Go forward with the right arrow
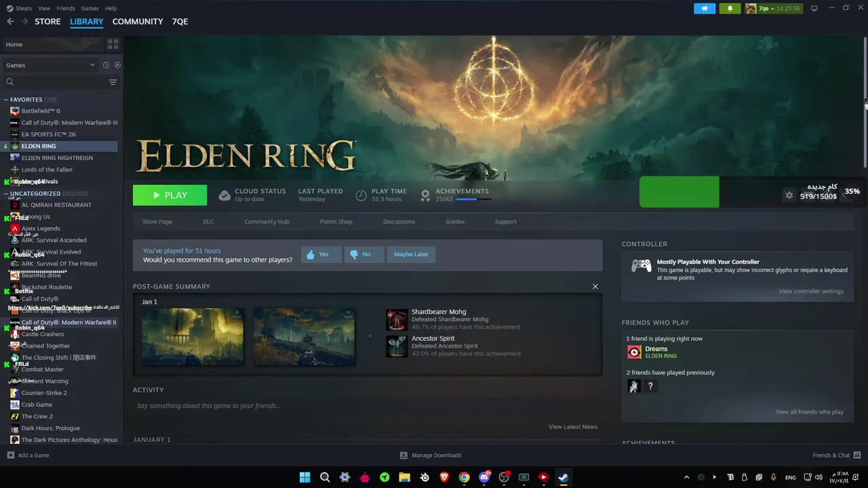This screenshot has width=868, height=488. pos(25,22)
